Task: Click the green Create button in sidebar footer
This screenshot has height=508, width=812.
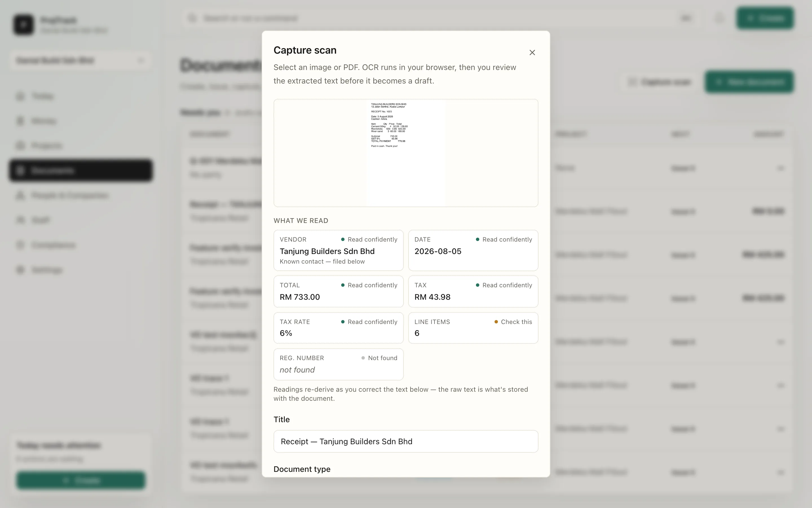Action: point(81,480)
